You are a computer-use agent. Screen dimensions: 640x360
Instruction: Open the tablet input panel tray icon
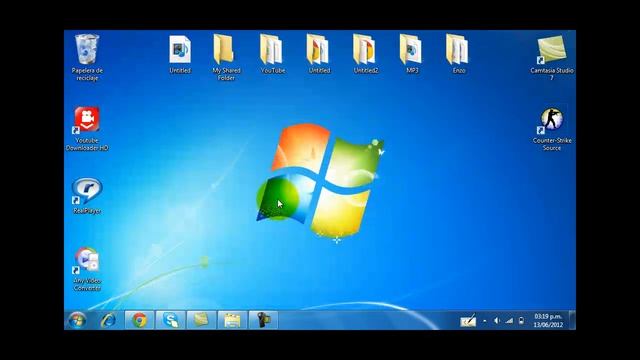click(x=468, y=321)
